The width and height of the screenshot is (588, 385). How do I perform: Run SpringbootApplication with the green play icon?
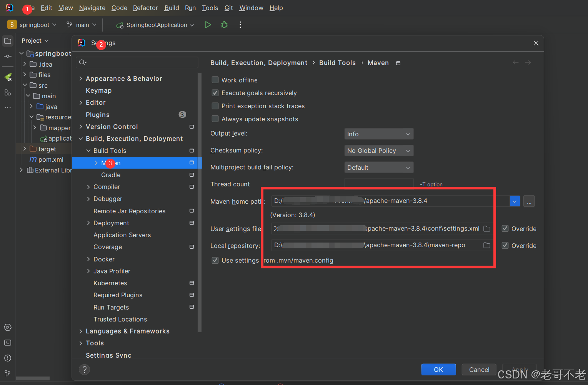208,25
